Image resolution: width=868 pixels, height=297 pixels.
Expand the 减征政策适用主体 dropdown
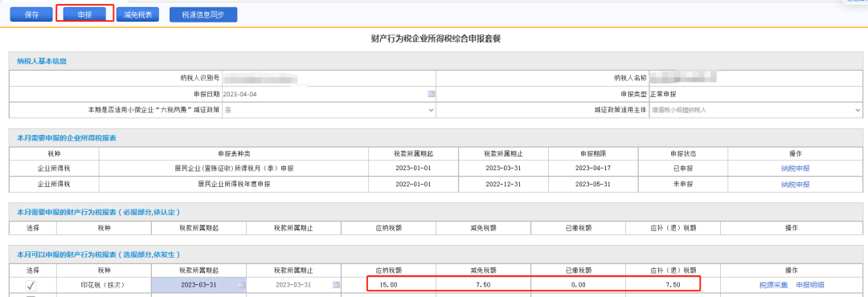point(756,110)
